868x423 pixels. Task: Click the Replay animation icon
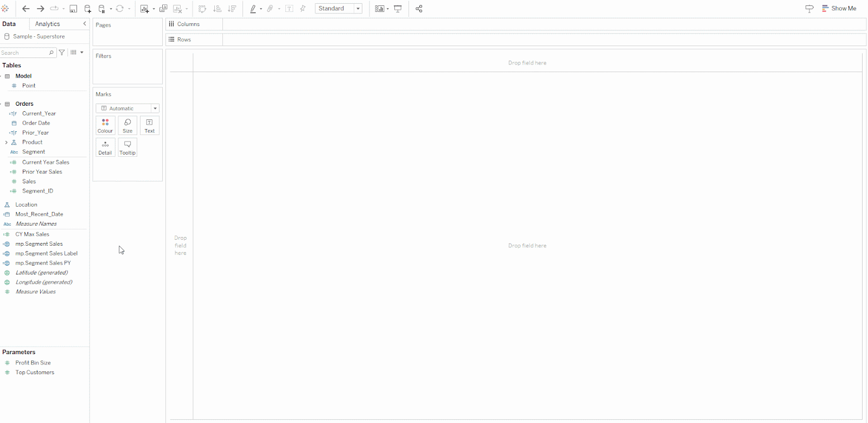[54, 9]
